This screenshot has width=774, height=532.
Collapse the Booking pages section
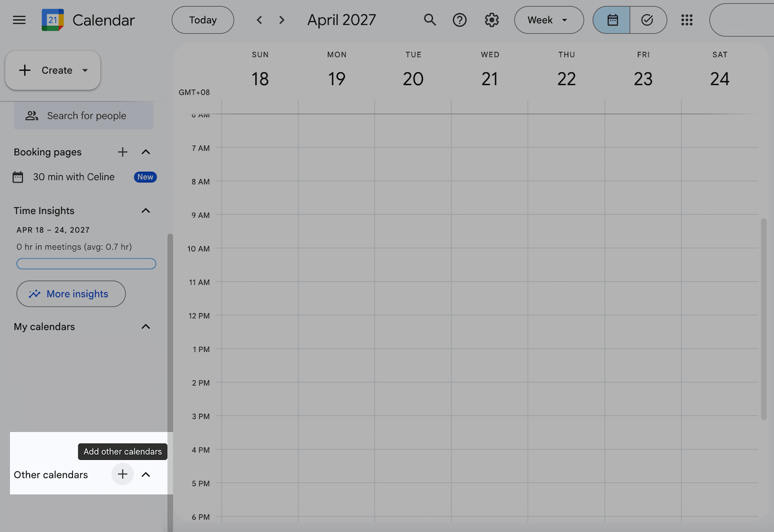tap(145, 152)
